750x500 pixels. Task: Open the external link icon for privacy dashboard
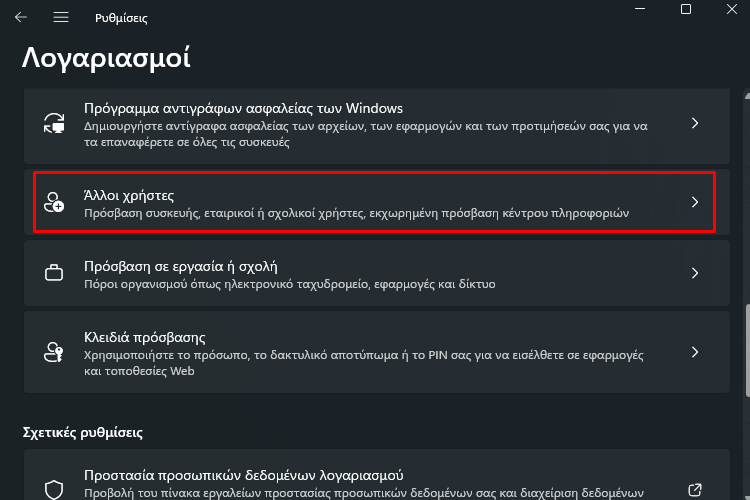click(x=695, y=489)
